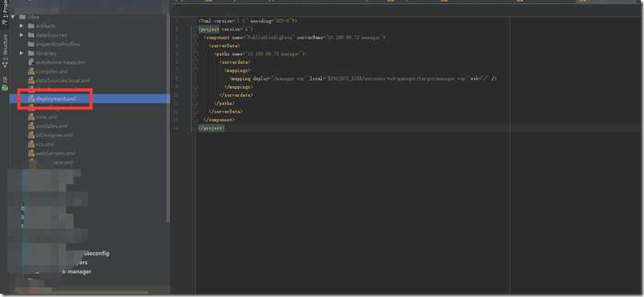Click the closing </mappings> tag
This screenshot has height=297, width=644.
tap(238, 86)
